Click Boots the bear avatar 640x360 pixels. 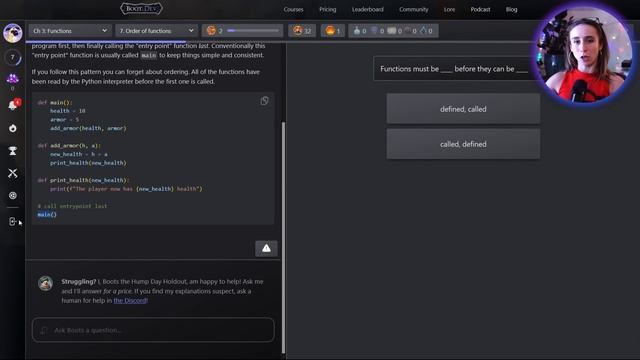(x=45, y=283)
